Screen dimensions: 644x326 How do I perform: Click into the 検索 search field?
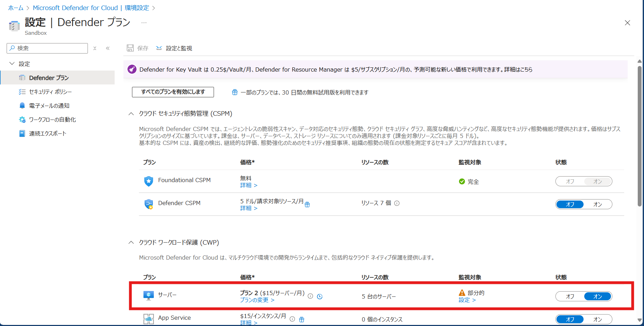pos(50,48)
